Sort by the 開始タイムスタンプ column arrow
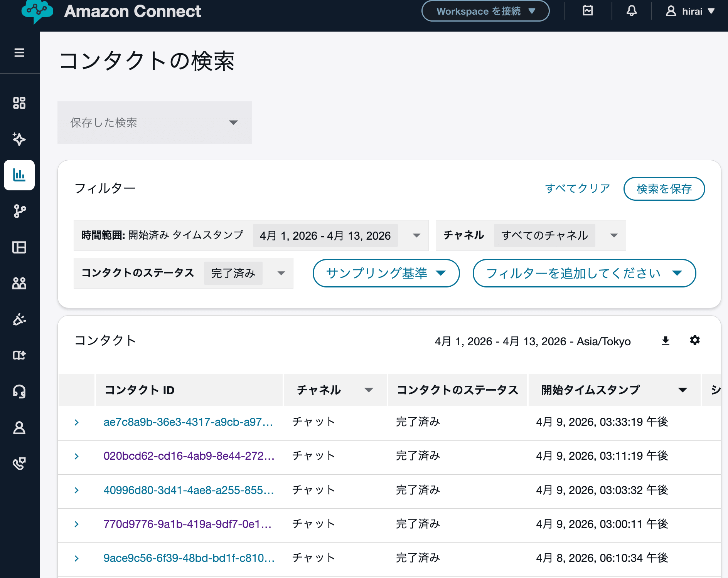 pos(682,390)
